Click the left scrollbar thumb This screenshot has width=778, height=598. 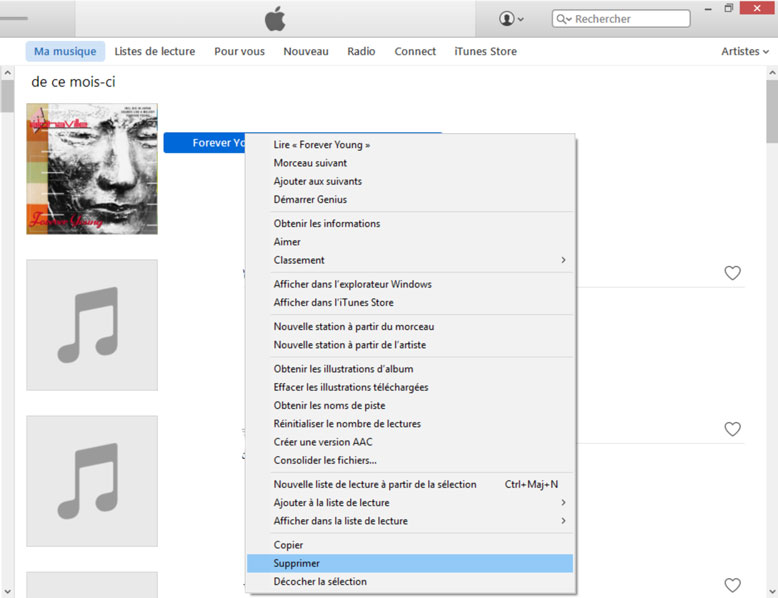coord(7,96)
